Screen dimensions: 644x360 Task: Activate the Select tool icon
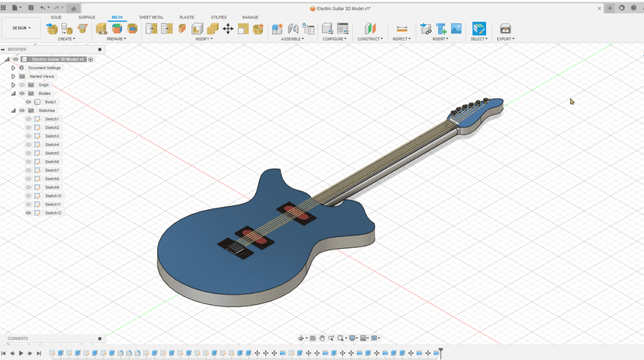click(x=479, y=29)
